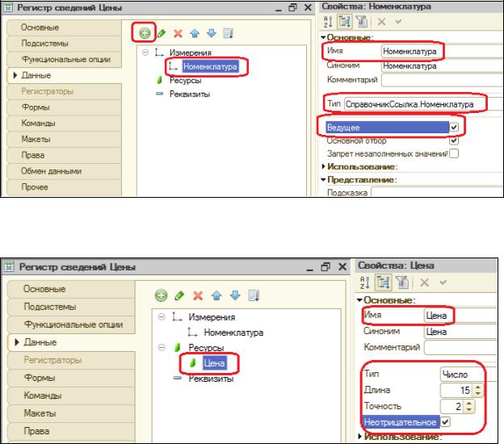Open Подсистемы tab in top window
Screen dimensions: 504x444
(x=65, y=44)
